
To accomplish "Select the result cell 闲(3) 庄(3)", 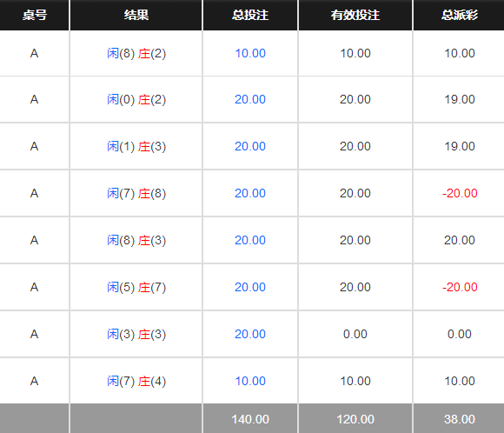I will (136, 334).
